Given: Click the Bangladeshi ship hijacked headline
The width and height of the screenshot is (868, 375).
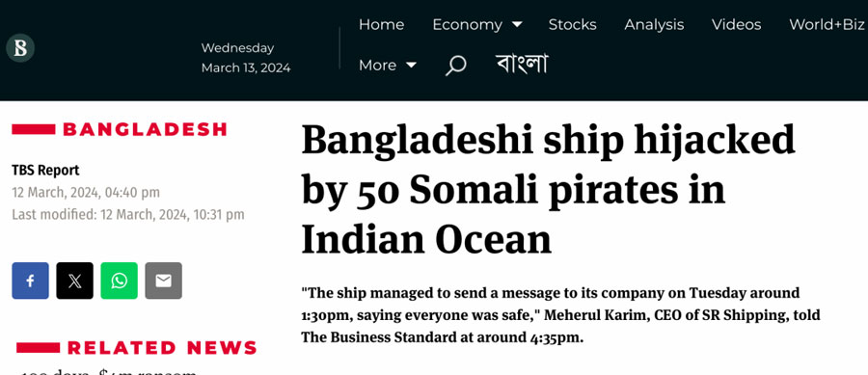Looking at the screenshot, I should point(548,190).
